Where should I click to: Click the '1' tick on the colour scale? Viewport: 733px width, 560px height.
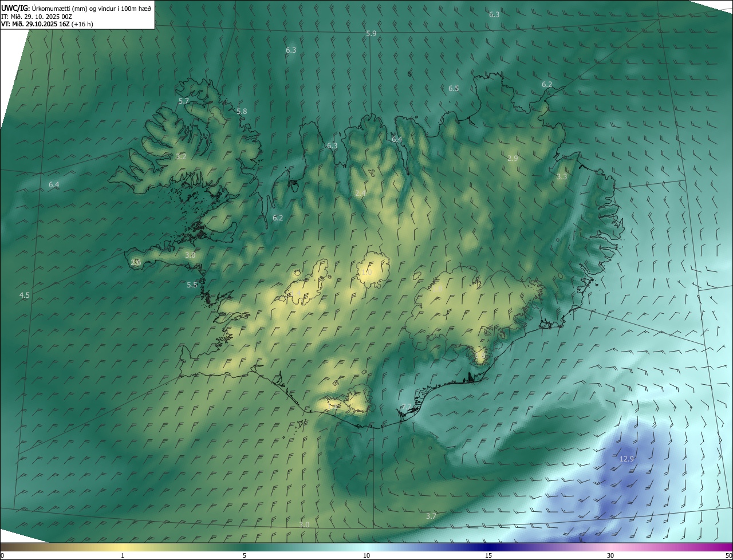[123, 555]
